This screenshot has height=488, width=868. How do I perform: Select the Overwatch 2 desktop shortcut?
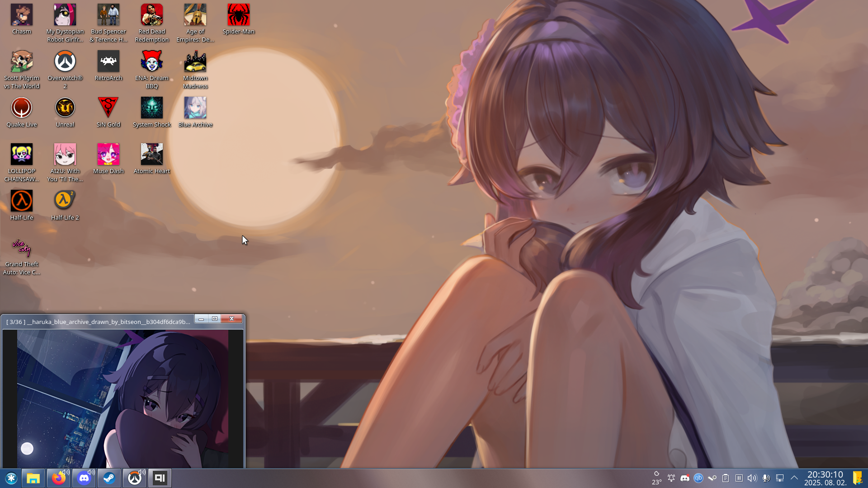[65, 70]
